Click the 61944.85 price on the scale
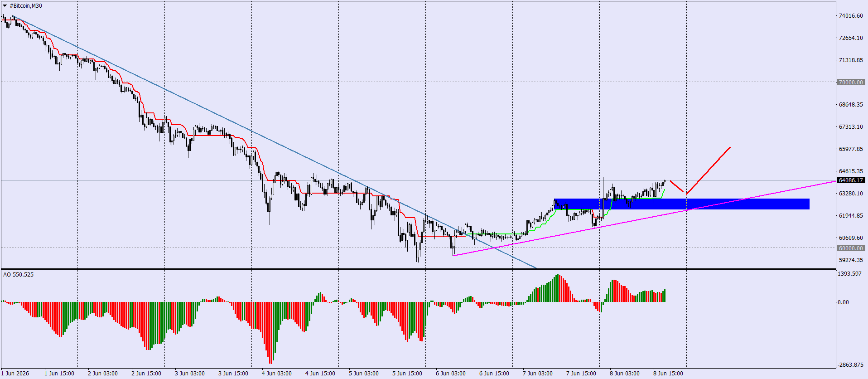This screenshot has height=379, width=868. 851,215
